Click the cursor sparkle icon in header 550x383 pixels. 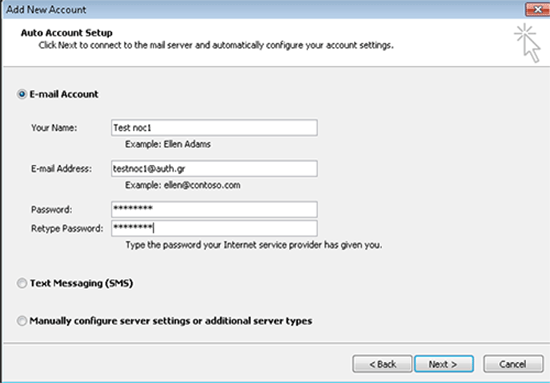tap(527, 43)
